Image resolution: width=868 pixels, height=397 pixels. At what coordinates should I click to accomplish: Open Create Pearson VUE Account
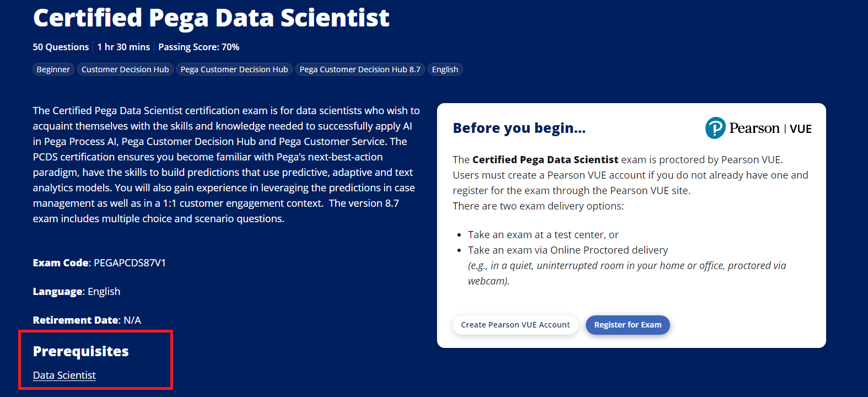[515, 325]
